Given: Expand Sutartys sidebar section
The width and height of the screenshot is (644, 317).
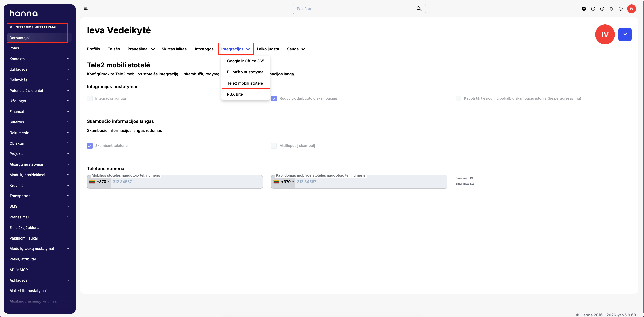Looking at the screenshot, I should 39,122.
